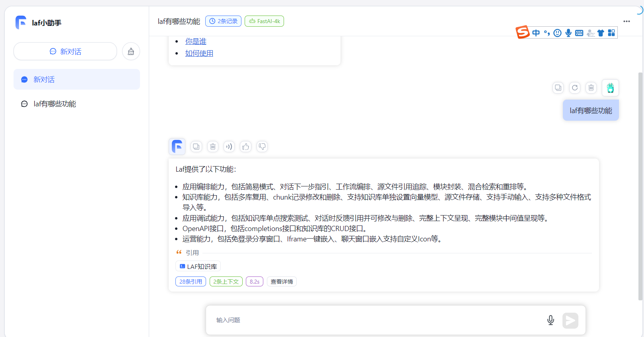Start a 新对话 with the button

pyautogui.click(x=65, y=51)
